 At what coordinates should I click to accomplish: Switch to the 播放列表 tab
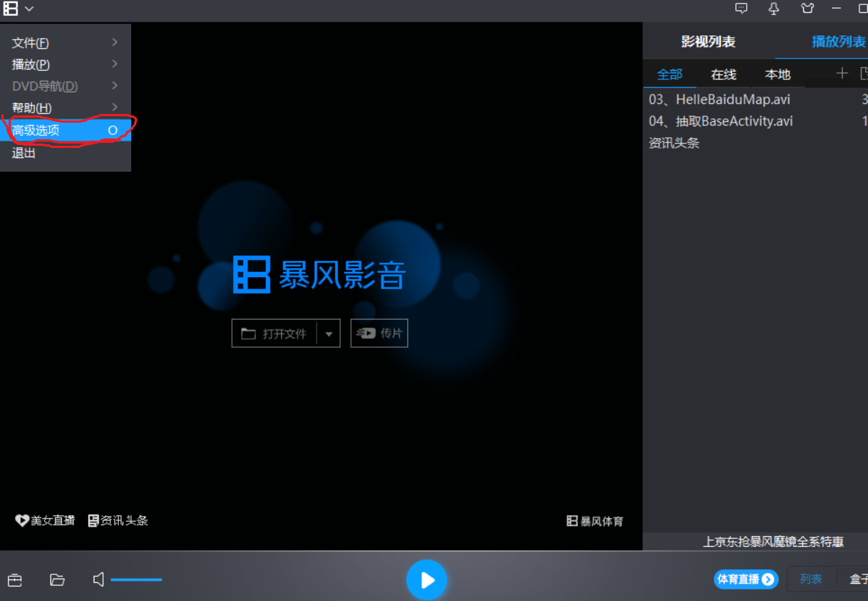pos(839,42)
